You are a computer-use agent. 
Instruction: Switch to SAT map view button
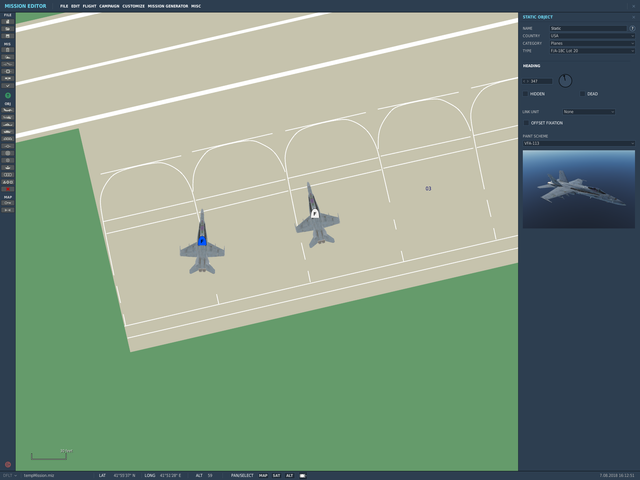coord(276,476)
